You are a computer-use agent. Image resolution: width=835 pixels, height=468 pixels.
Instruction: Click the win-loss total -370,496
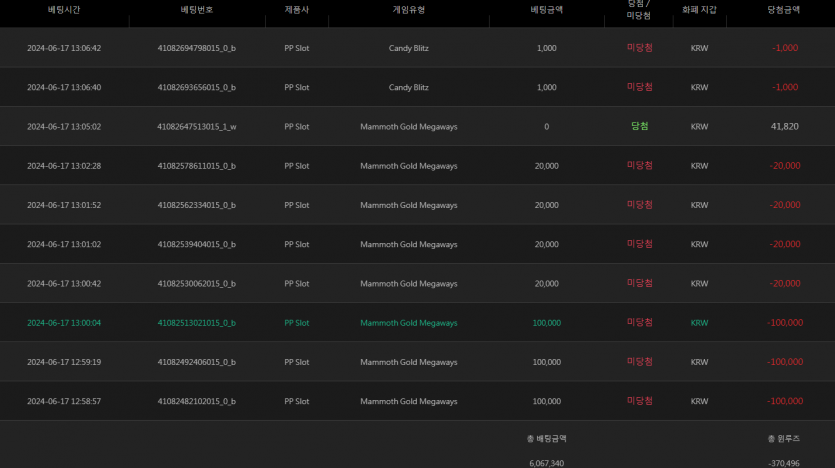pyautogui.click(x=783, y=463)
